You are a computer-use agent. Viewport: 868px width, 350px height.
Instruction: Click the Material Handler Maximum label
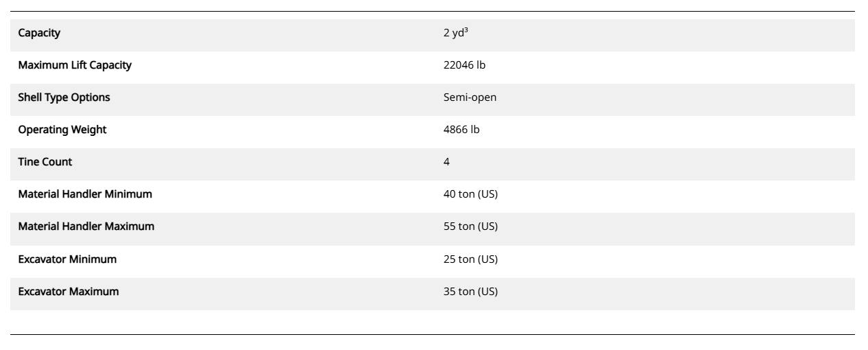[x=86, y=226]
